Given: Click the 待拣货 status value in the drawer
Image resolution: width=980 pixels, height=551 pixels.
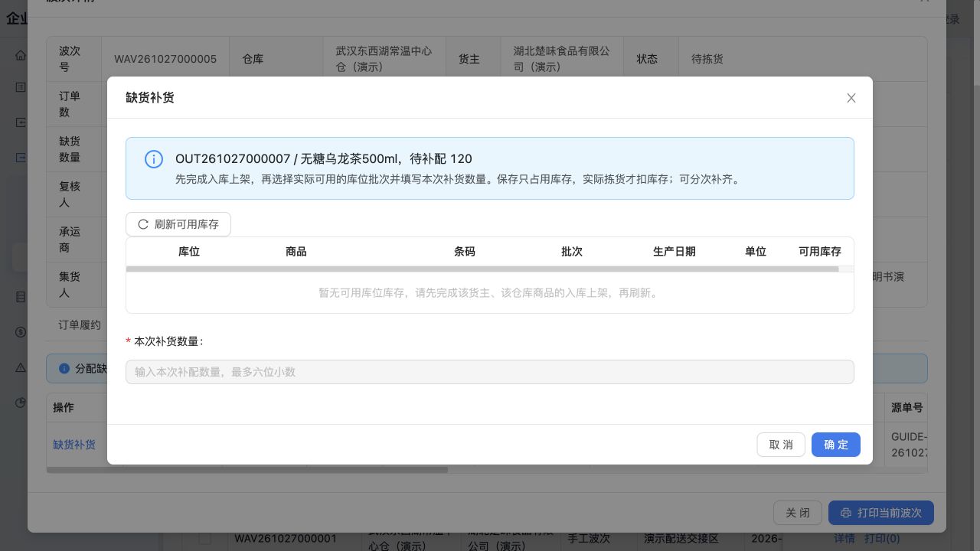Looking at the screenshot, I should (707, 59).
